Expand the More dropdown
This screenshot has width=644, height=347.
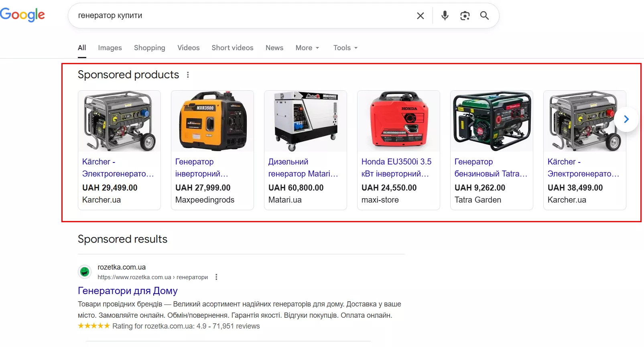307,48
